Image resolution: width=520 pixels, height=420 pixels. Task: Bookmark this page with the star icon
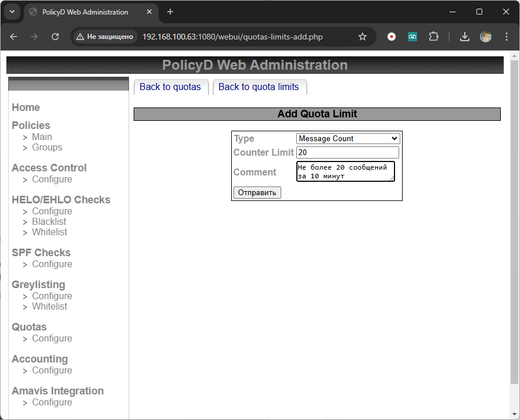[363, 37]
